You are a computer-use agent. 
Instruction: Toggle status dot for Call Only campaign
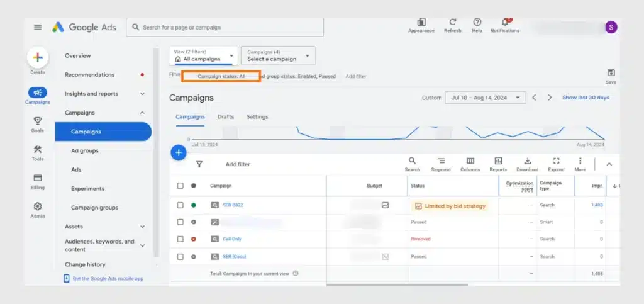(194, 239)
